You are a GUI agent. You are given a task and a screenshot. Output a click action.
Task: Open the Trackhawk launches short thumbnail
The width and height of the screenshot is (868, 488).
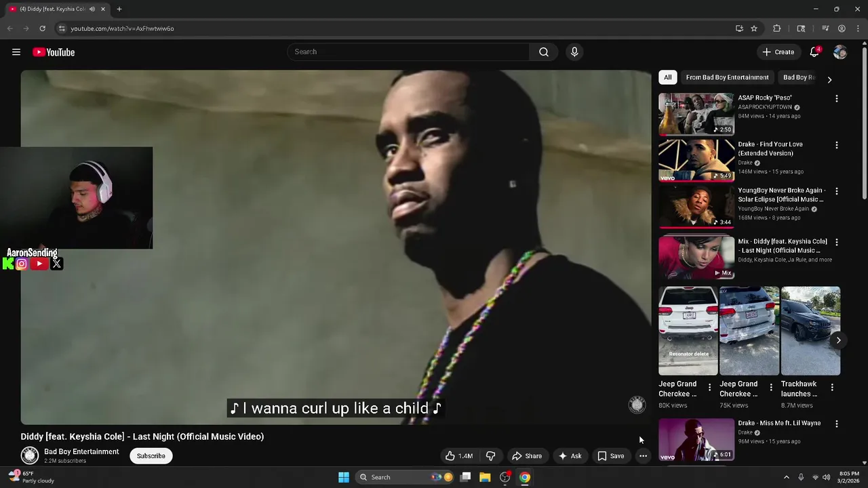810,331
